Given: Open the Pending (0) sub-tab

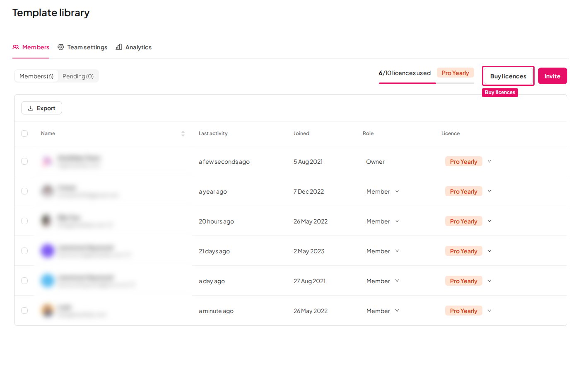Looking at the screenshot, I should point(78,76).
